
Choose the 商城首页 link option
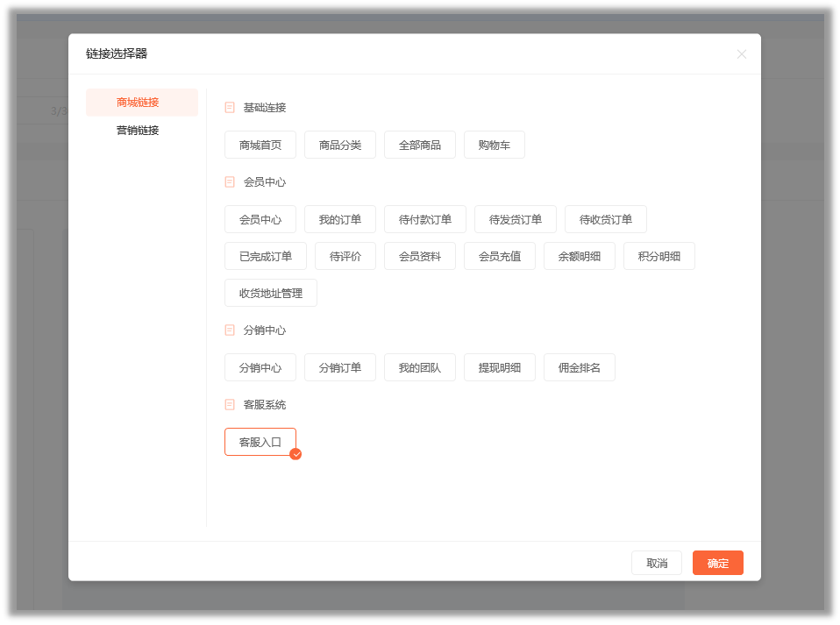pos(260,145)
